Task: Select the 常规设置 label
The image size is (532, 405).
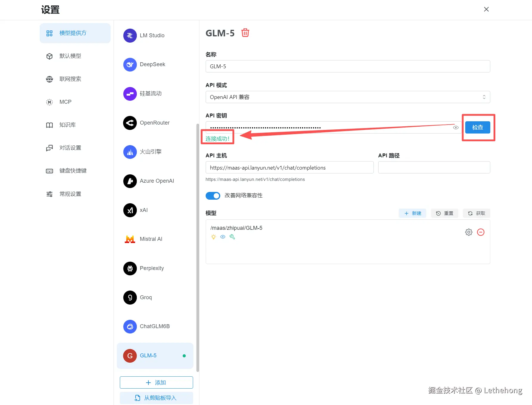Action: [x=70, y=194]
